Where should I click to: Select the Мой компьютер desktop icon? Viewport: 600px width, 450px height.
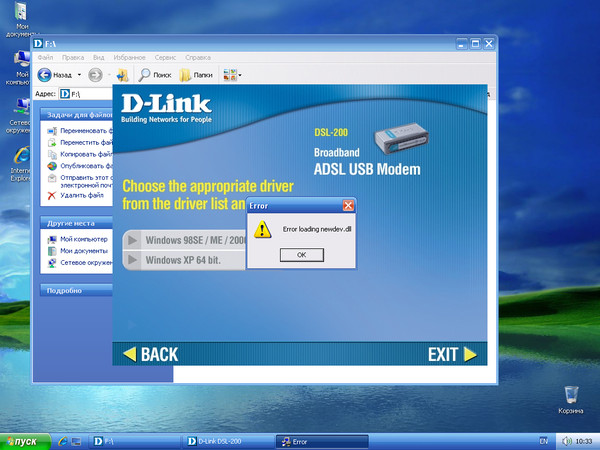coord(21,68)
